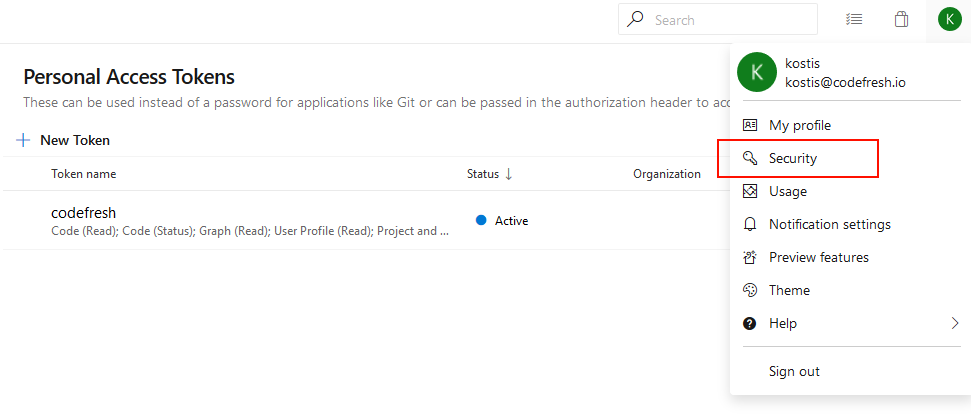Image resolution: width=971 pixels, height=419 pixels.
Task: Create a New Token
Action: [64, 140]
